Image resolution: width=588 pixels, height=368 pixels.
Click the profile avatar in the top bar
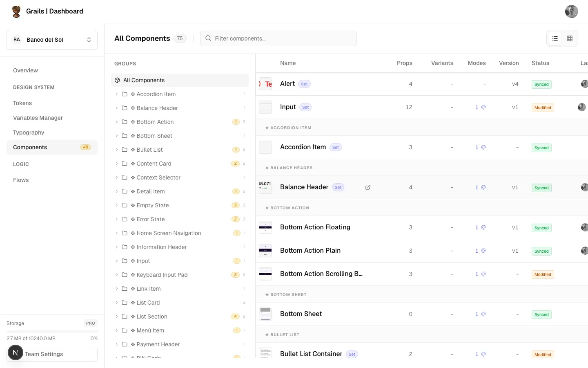(571, 11)
